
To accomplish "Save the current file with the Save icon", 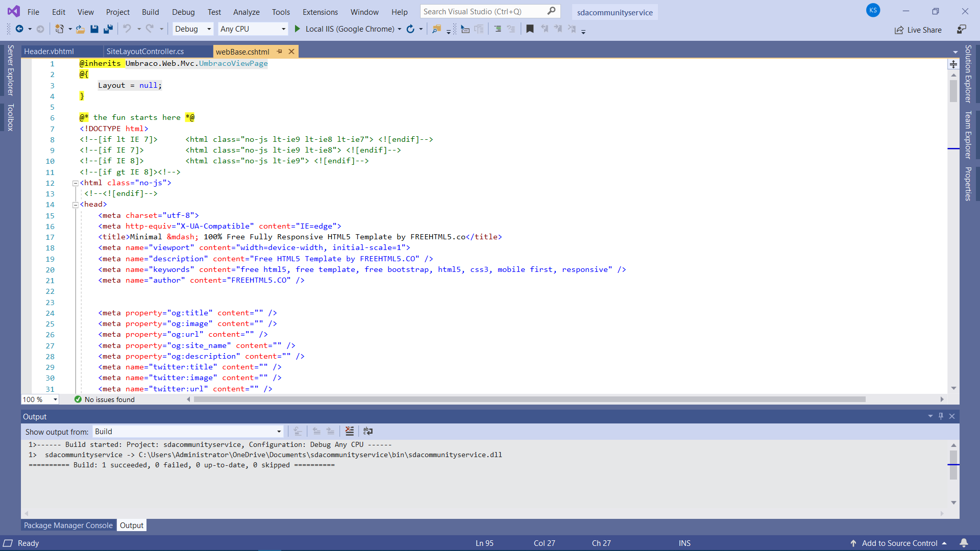I will click(x=94, y=29).
